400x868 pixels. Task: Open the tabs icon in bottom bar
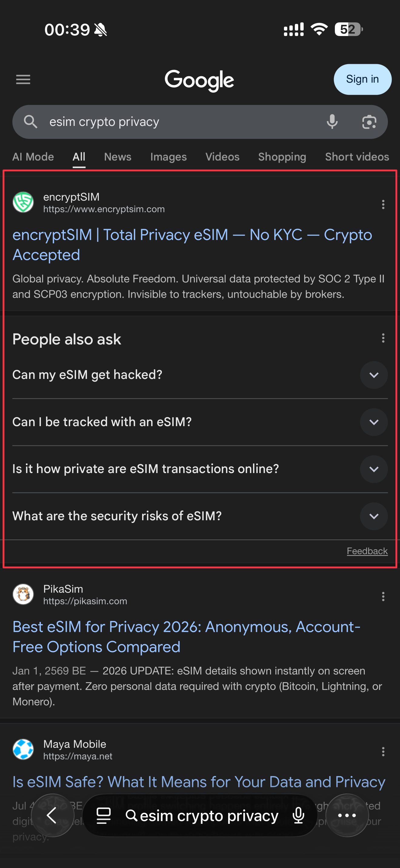coord(104,816)
